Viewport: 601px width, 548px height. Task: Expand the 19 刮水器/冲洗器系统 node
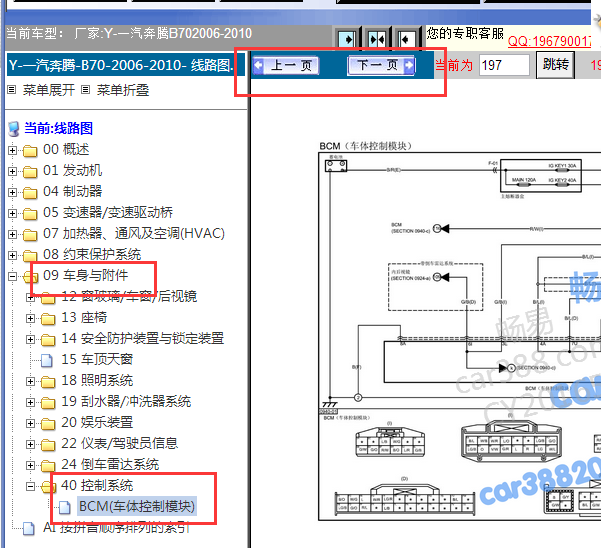[x=31, y=402]
